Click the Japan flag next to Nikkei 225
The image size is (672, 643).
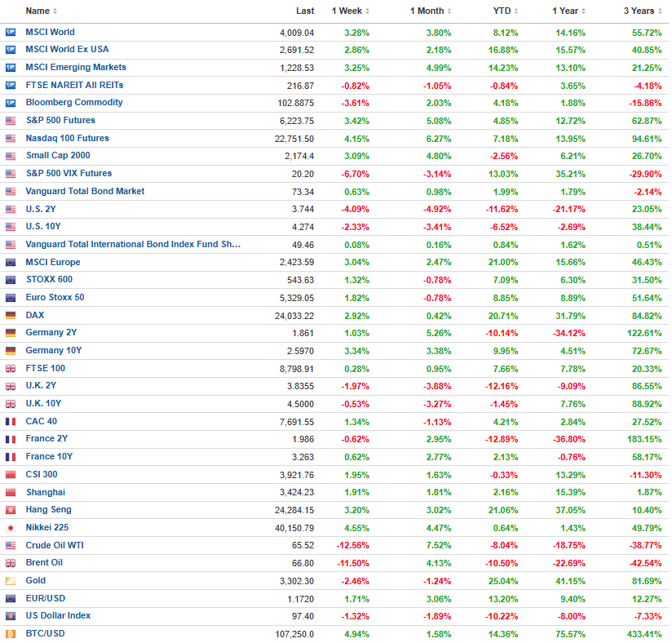11,528
